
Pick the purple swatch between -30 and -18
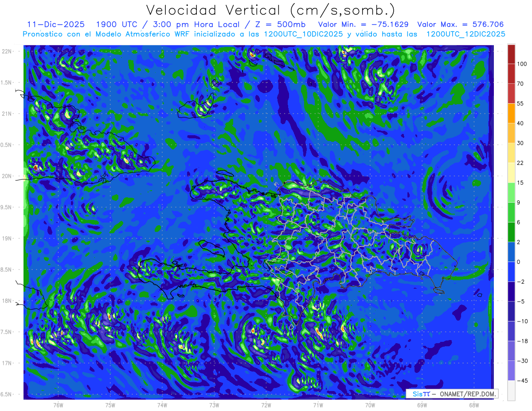(x=511, y=351)
